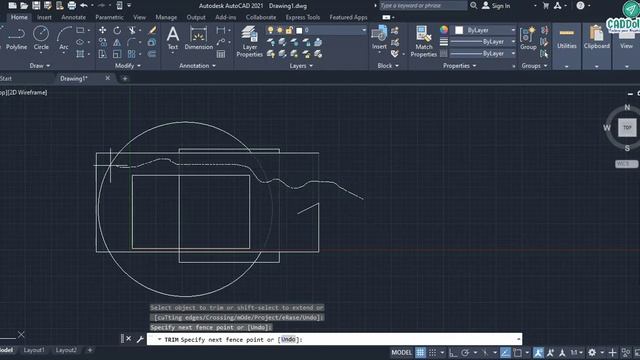The image size is (640, 360).
Task: Expand the Annotation panel
Action: [x=198, y=65]
